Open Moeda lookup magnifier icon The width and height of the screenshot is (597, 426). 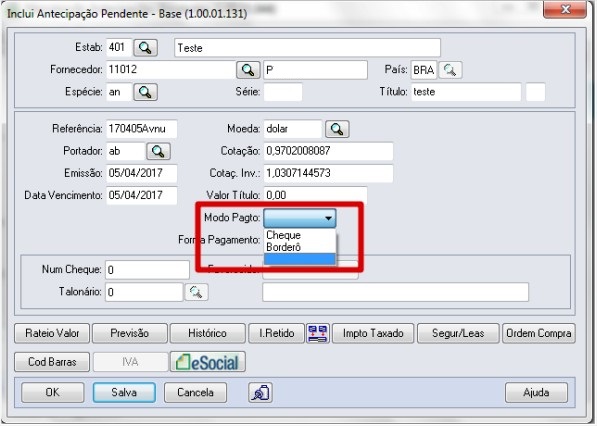point(337,129)
